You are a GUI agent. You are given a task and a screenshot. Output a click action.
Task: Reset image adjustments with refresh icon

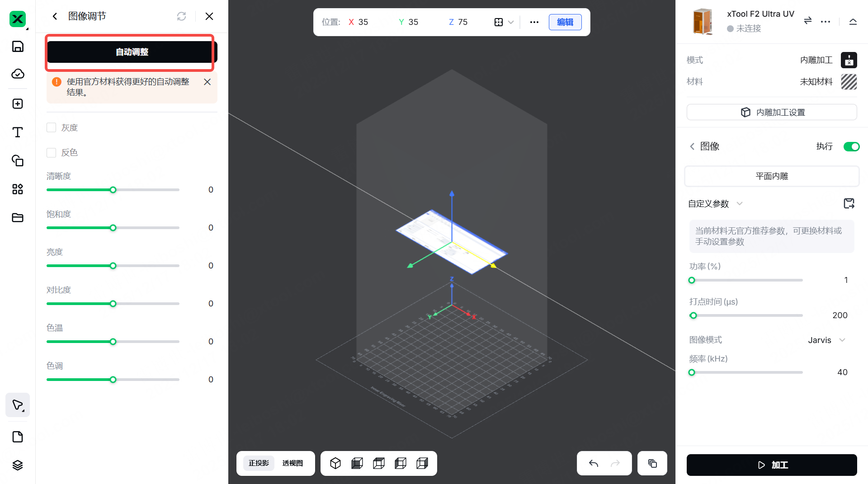point(181,16)
